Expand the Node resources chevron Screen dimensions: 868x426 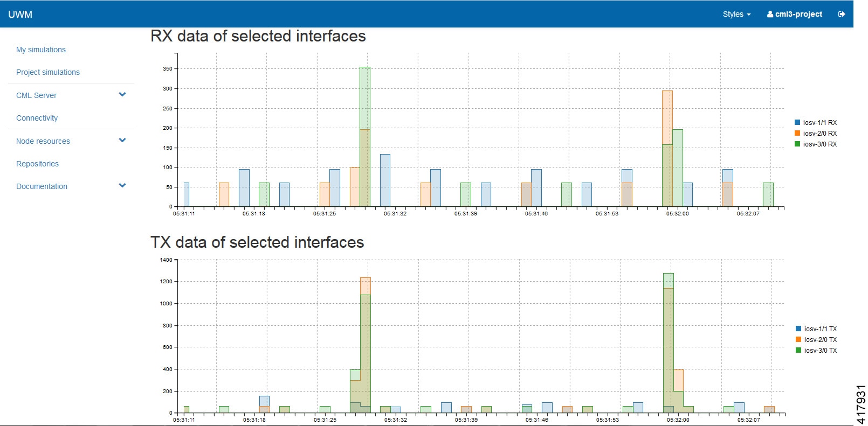coord(122,140)
